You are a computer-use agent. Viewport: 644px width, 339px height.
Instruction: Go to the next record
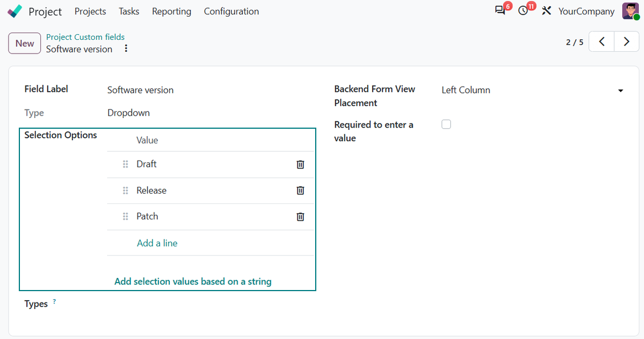tap(626, 42)
